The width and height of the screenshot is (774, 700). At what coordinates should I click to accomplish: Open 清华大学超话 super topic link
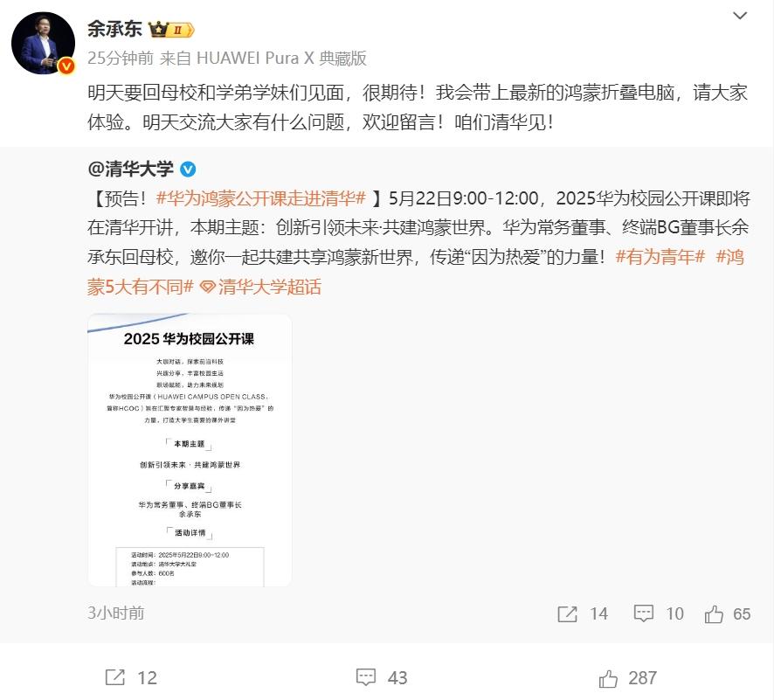pos(270,287)
